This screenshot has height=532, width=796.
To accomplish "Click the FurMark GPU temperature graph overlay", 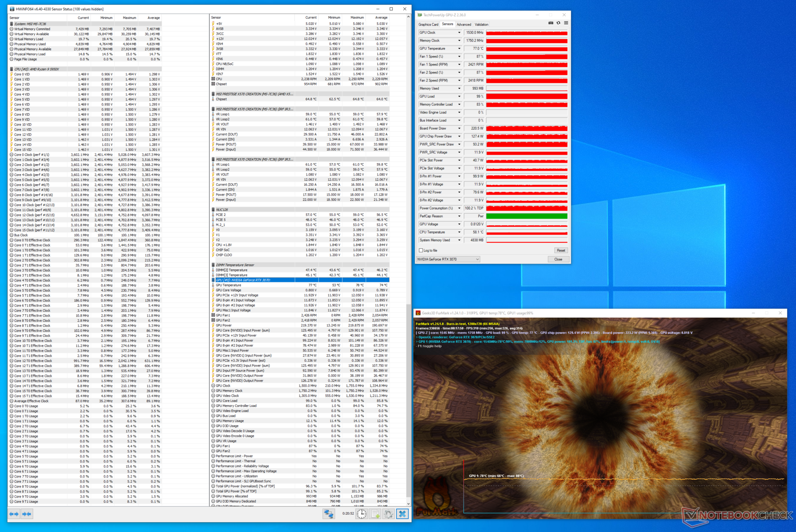I will pyautogui.click(x=624, y=488).
